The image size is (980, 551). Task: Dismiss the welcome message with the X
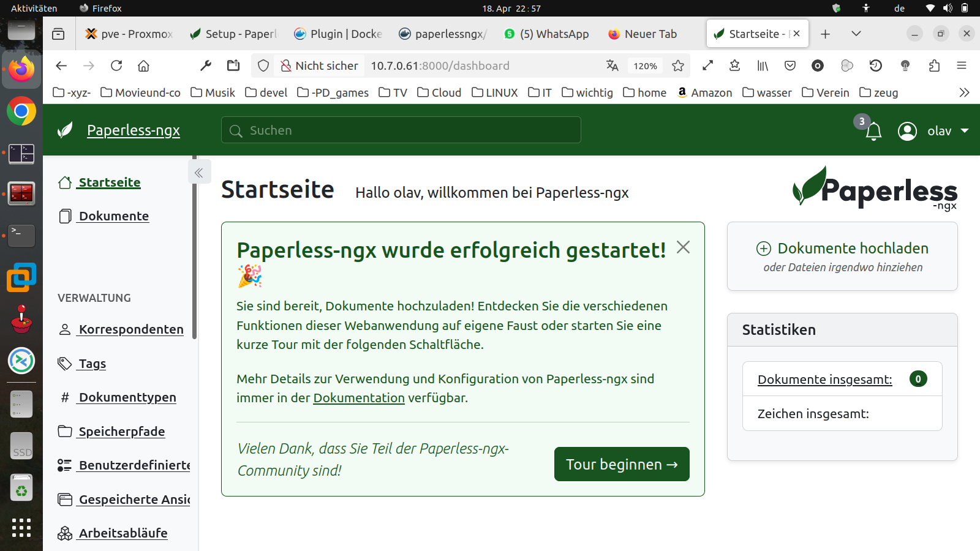point(683,247)
